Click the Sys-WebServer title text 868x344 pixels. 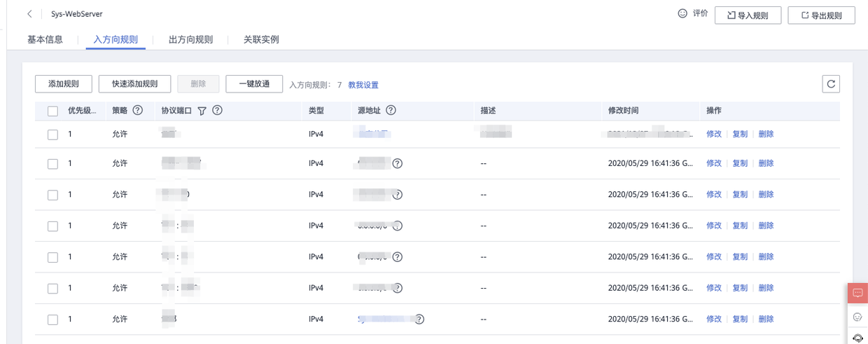(77, 14)
